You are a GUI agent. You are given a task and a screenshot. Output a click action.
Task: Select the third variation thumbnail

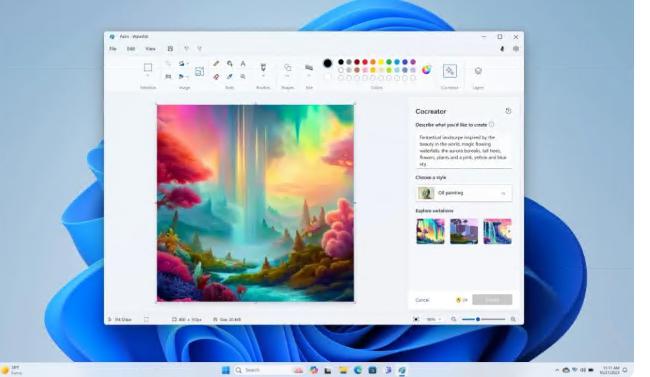pyautogui.click(x=497, y=231)
